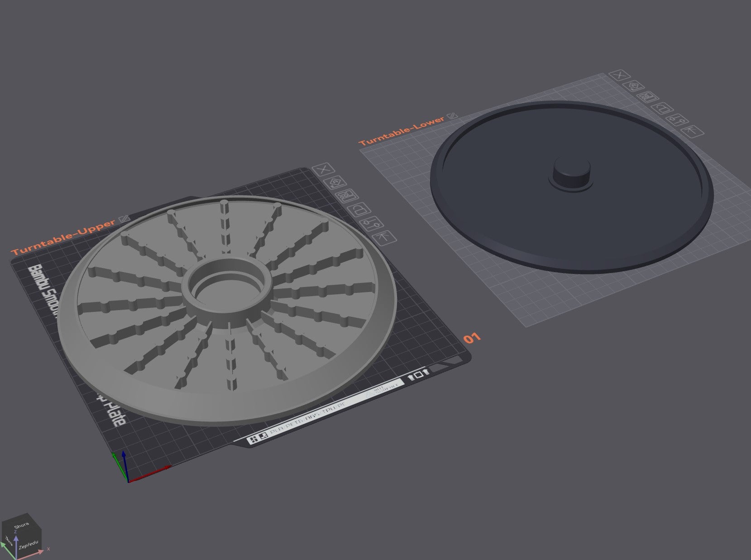
Task: Click the Zepředu face of view cube
Action: tap(29, 544)
